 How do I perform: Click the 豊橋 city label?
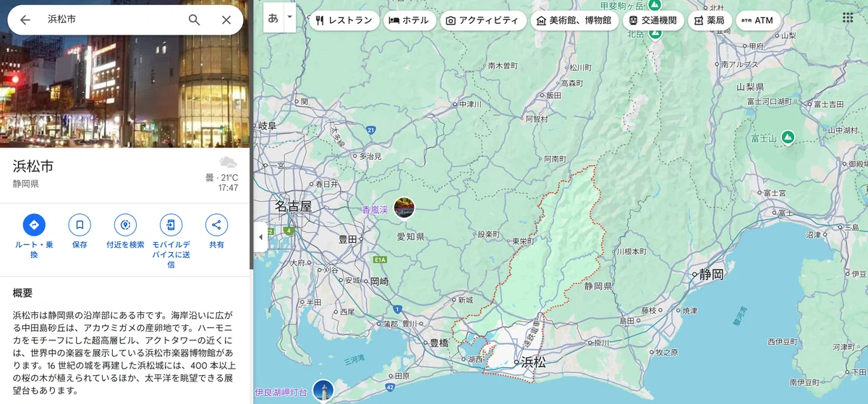[439, 343]
